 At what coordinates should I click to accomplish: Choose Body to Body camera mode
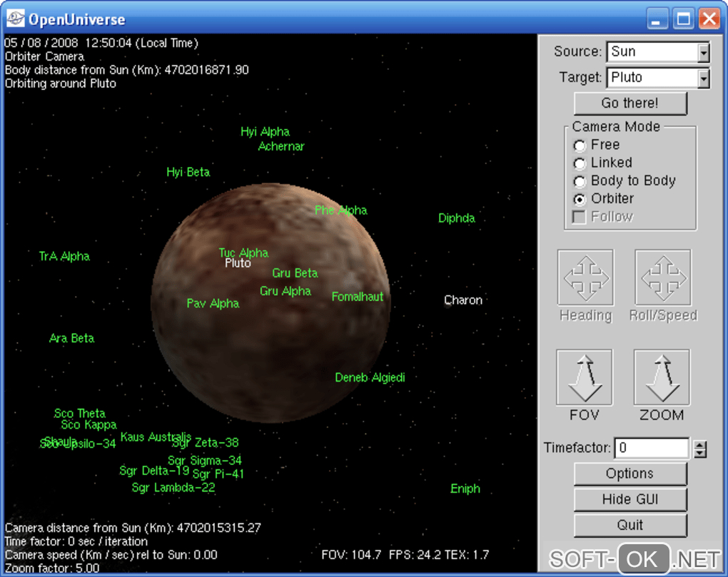click(x=580, y=181)
